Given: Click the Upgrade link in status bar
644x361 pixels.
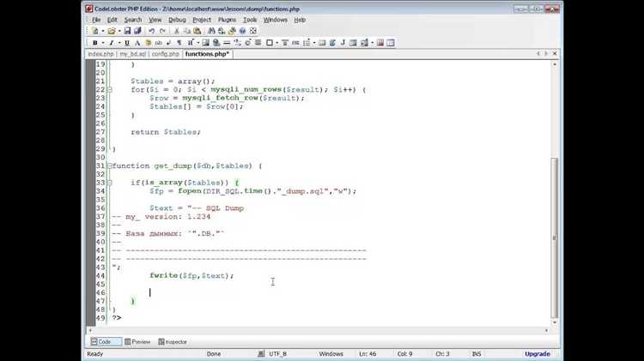Looking at the screenshot, I should pyautogui.click(x=538, y=353).
